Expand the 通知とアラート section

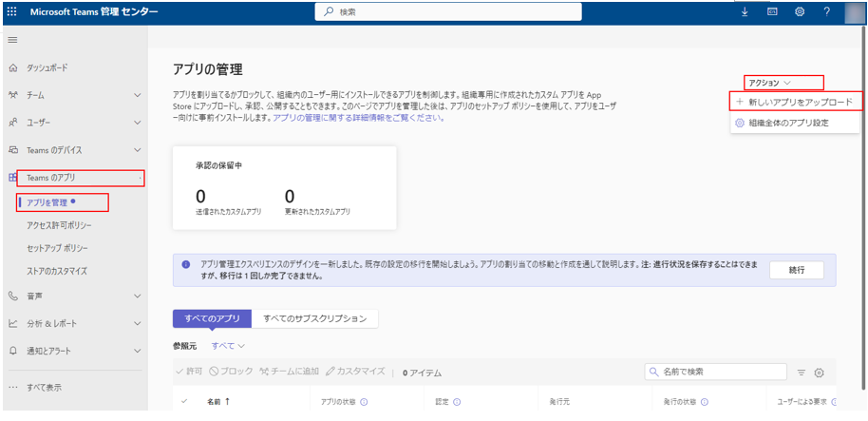(x=138, y=352)
